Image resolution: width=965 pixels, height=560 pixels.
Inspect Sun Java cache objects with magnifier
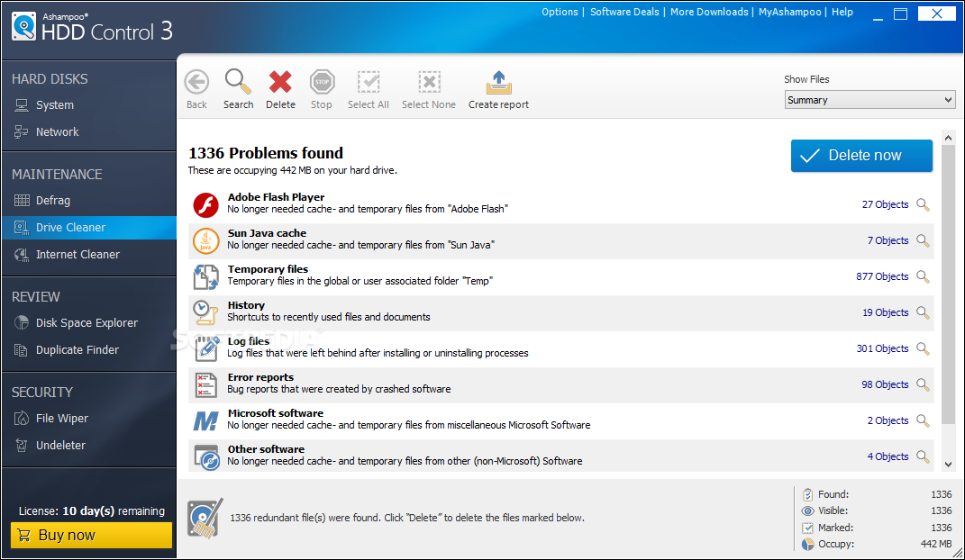[x=923, y=241]
